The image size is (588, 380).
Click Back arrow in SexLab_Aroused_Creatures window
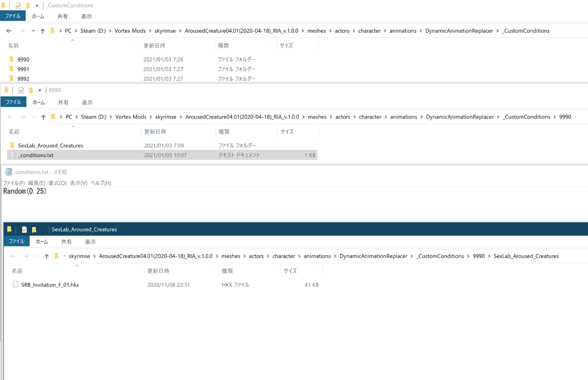(x=13, y=256)
